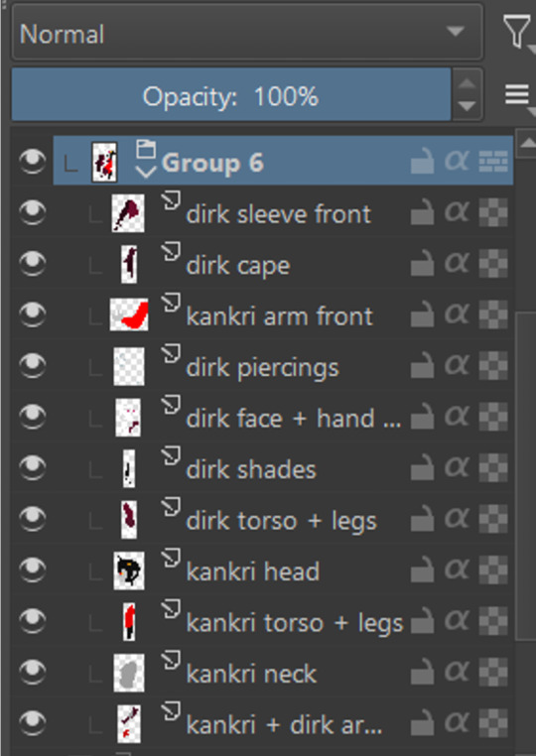Toggle alpha inherit on dirk cape
Screen dimensions: 536x756
point(457,263)
